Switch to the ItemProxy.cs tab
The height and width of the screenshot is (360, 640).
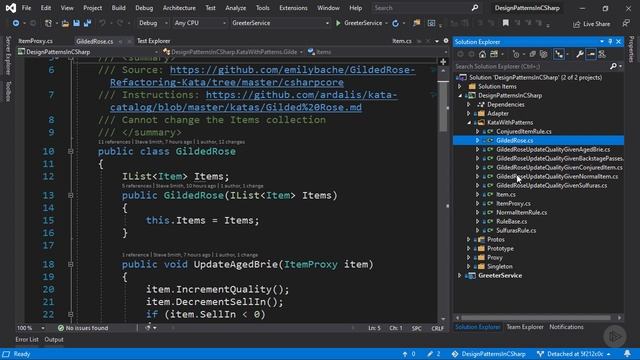tap(36, 41)
